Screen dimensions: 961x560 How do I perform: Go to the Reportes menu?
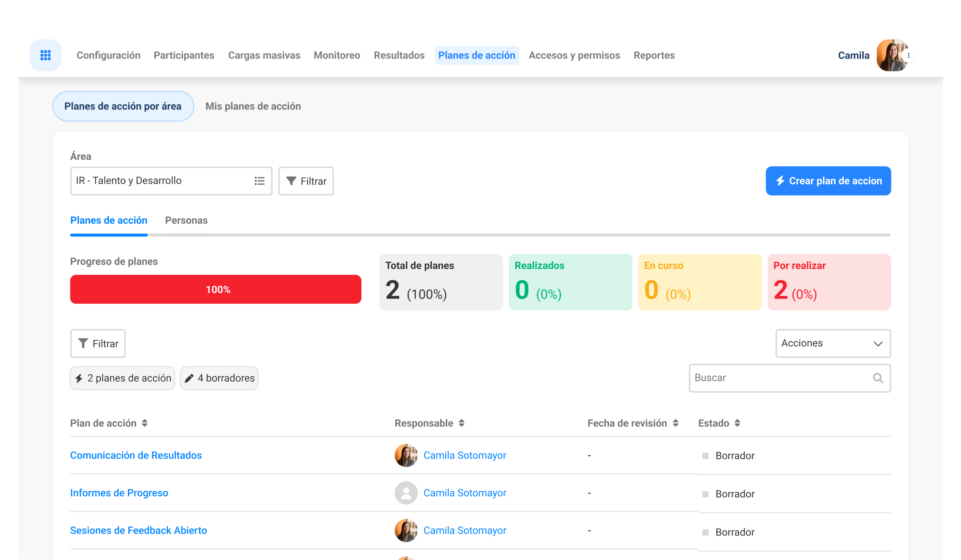coord(654,55)
